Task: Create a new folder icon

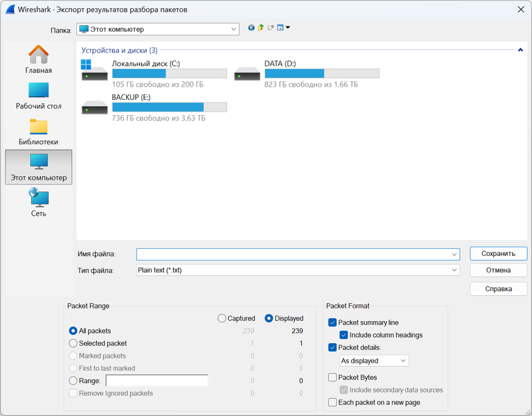Action: 270,28
